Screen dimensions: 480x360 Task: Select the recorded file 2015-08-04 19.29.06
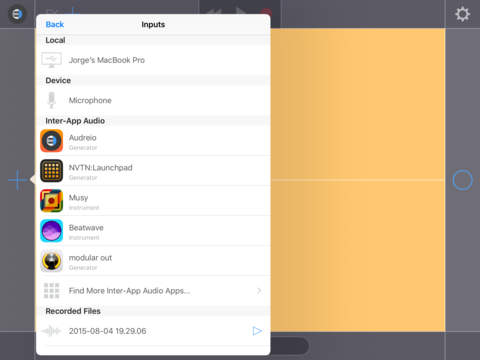(x=153, y=331)
